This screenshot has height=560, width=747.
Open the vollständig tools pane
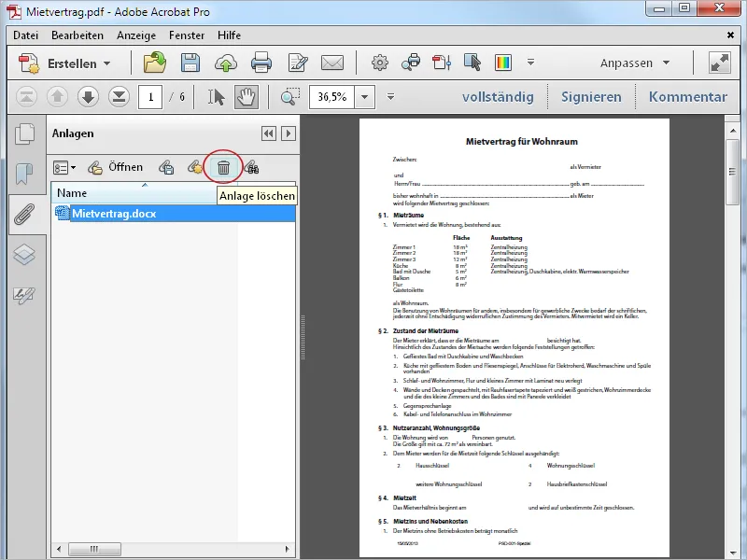coord(498,97)
